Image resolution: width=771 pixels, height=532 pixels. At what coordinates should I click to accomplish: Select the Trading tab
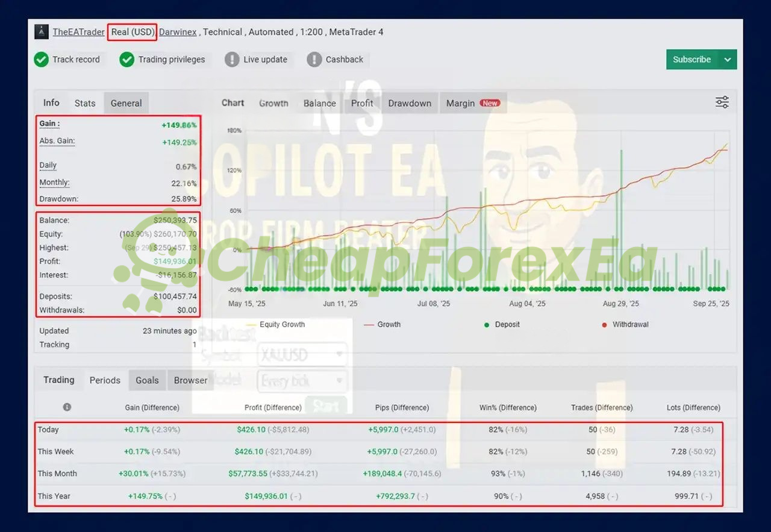pos(58,380)
